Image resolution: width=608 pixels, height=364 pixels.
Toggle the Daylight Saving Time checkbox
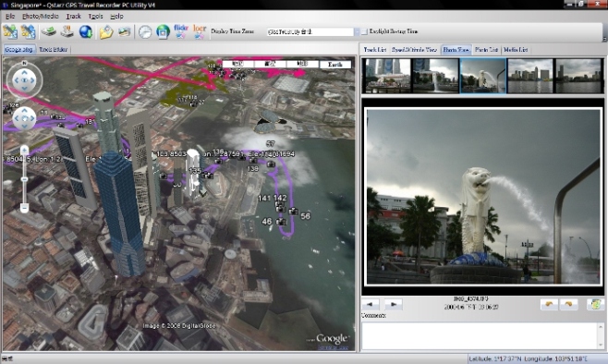click(x=364, y=31)
